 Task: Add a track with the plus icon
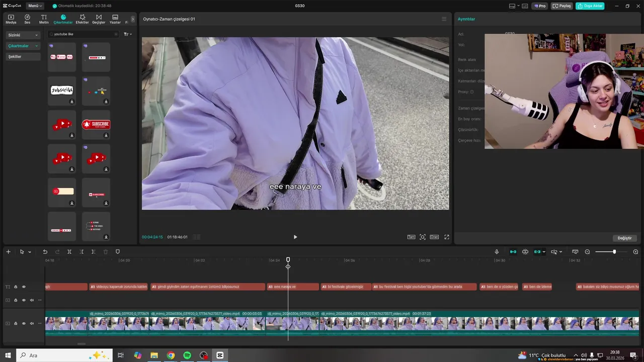click(x=8, y=252)
